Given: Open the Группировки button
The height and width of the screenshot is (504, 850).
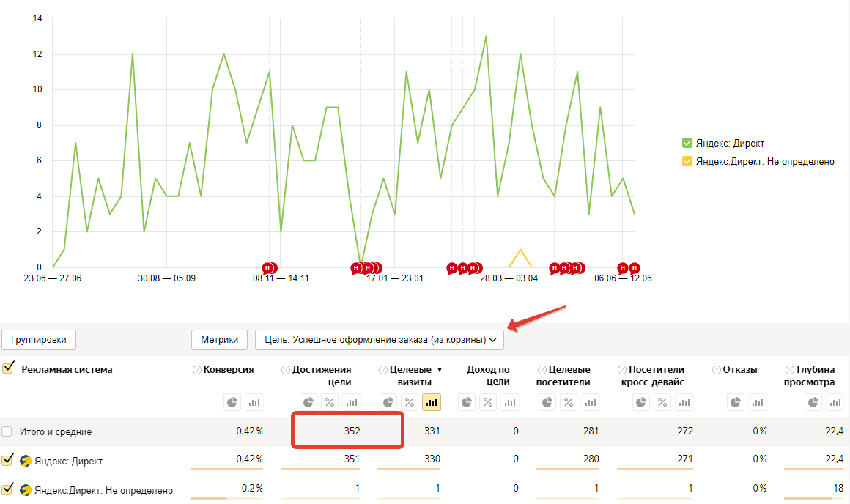Looking at the screenshot, I should [39, 340].
